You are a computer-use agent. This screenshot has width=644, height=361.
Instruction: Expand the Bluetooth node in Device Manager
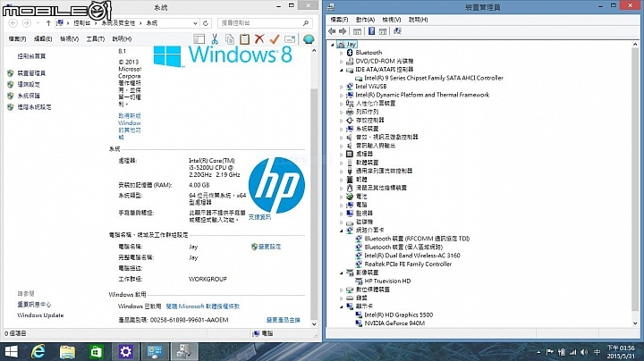click(342, 53)
